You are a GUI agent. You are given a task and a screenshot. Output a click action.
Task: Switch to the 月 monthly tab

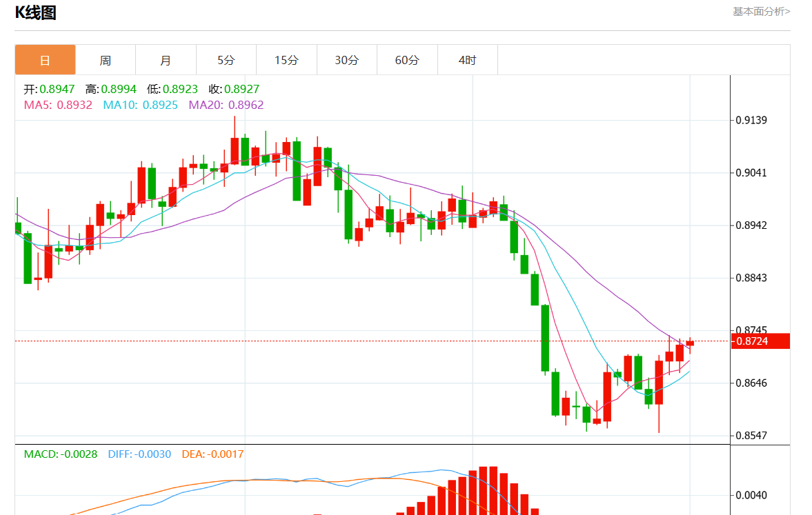point(166,60)
